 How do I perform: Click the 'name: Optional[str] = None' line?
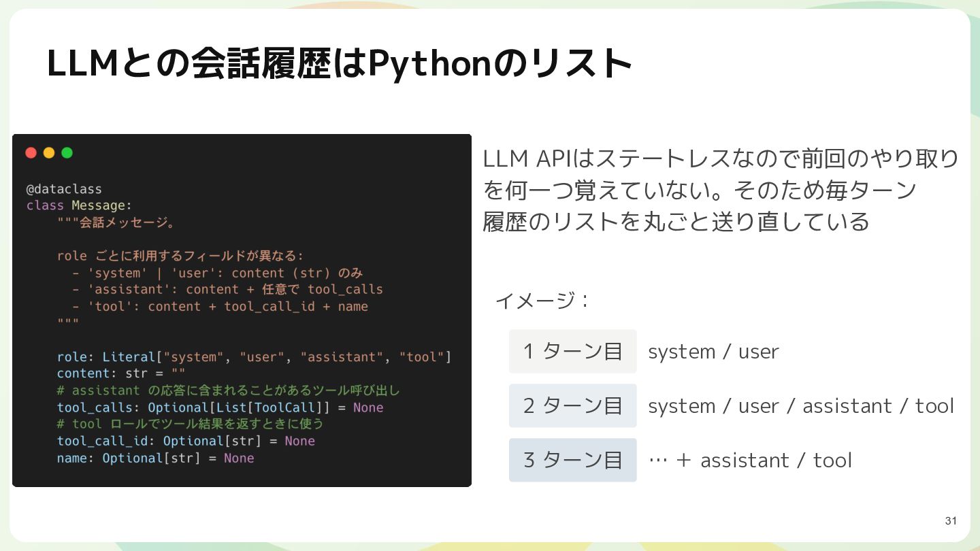point(155,458)
